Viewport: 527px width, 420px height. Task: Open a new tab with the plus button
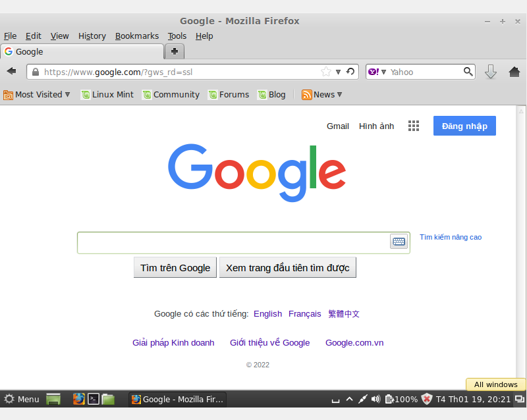[175, 51]
